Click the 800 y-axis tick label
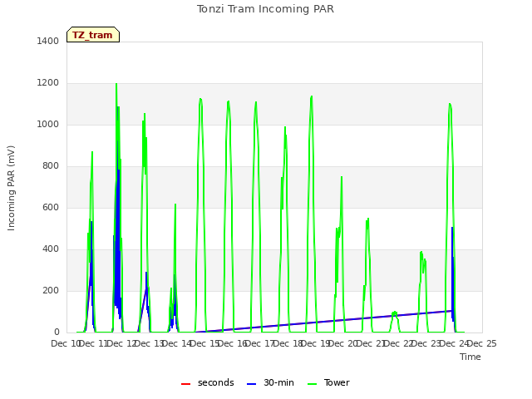 tap(51, 166)
